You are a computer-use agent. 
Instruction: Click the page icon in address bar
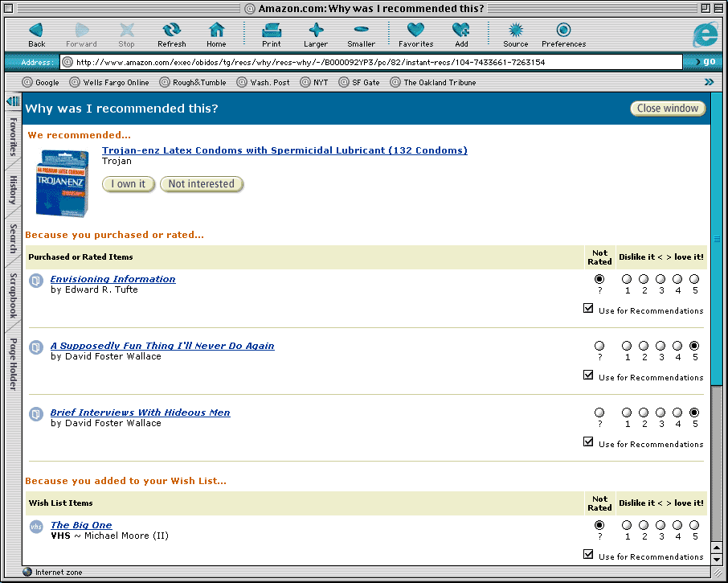[67, 62]
